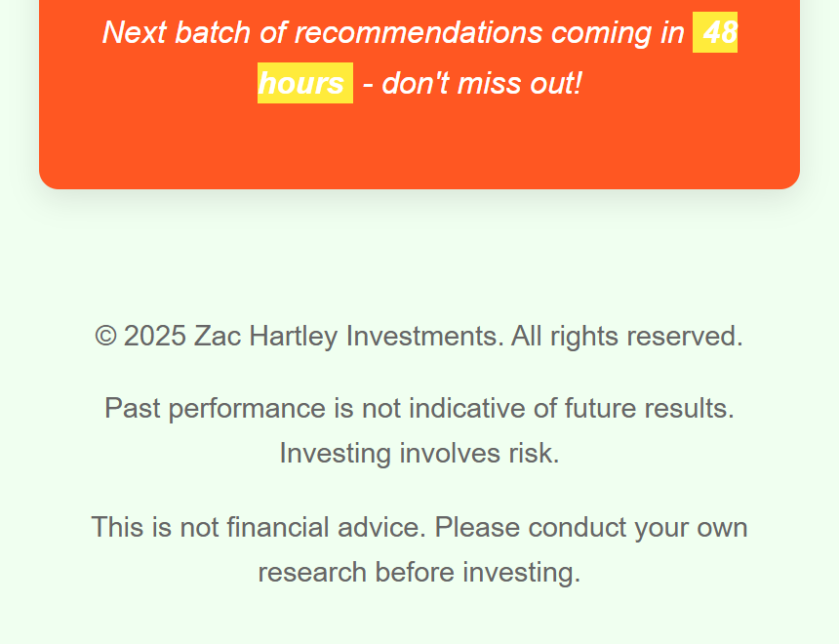Click the "2025" year in the footer

point(155,337)
